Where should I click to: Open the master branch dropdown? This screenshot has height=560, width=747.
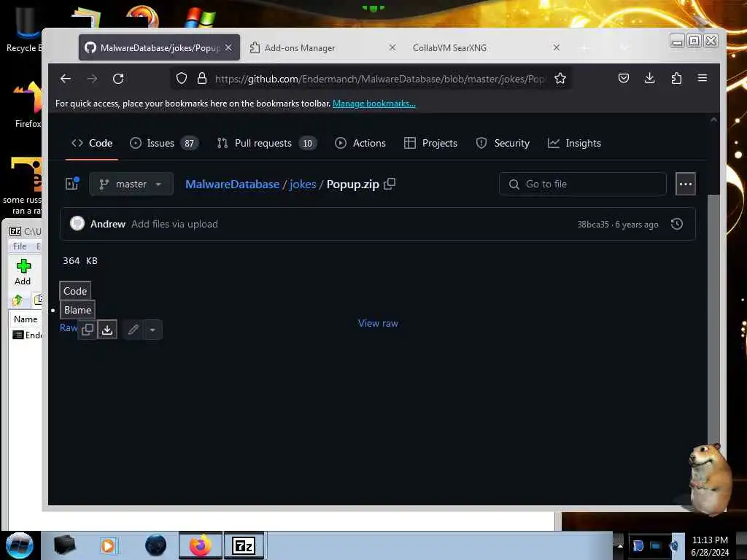pyautogui.click(x=131, y=184)
